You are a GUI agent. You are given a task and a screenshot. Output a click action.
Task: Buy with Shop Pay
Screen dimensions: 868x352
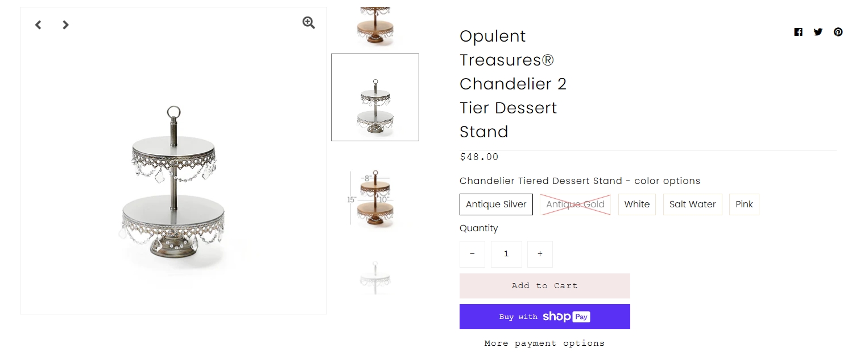pyautogui.click(x=545, y=317)
